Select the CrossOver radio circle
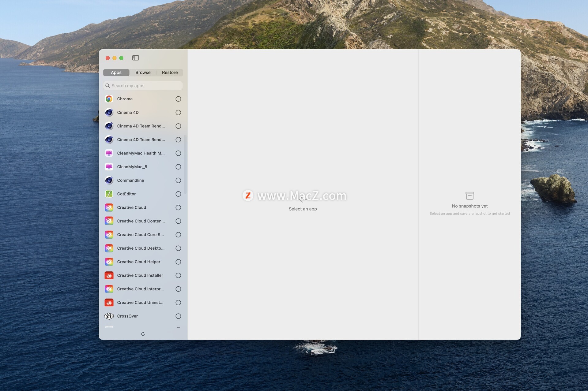The image size is (588, 391). tap(178, 316)
